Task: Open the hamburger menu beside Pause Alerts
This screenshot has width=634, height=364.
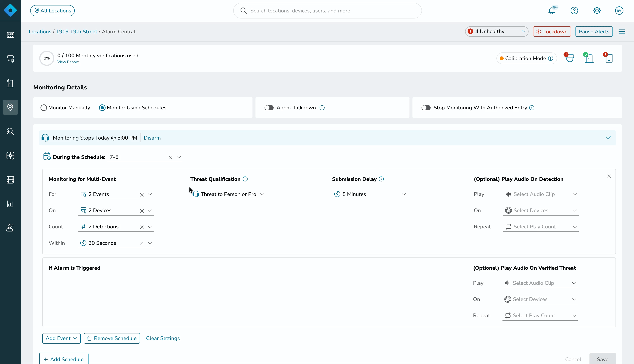Action: tap(622, 31)
